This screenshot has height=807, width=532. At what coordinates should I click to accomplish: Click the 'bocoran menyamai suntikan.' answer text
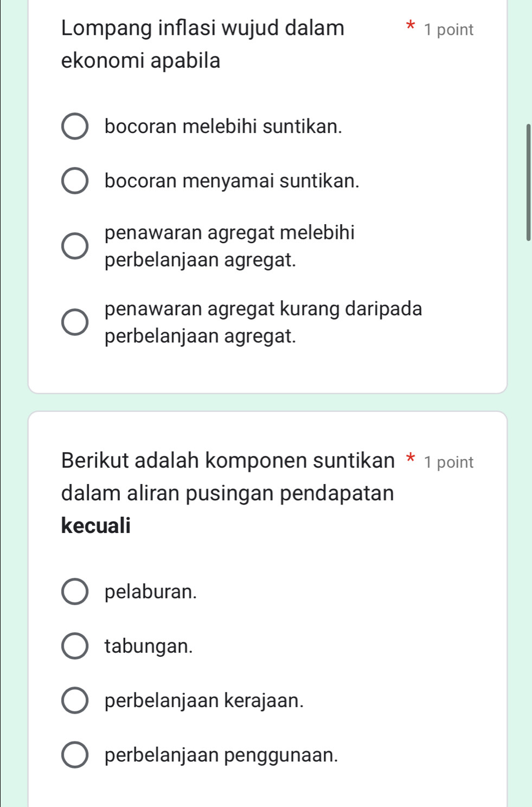[232, 181]
